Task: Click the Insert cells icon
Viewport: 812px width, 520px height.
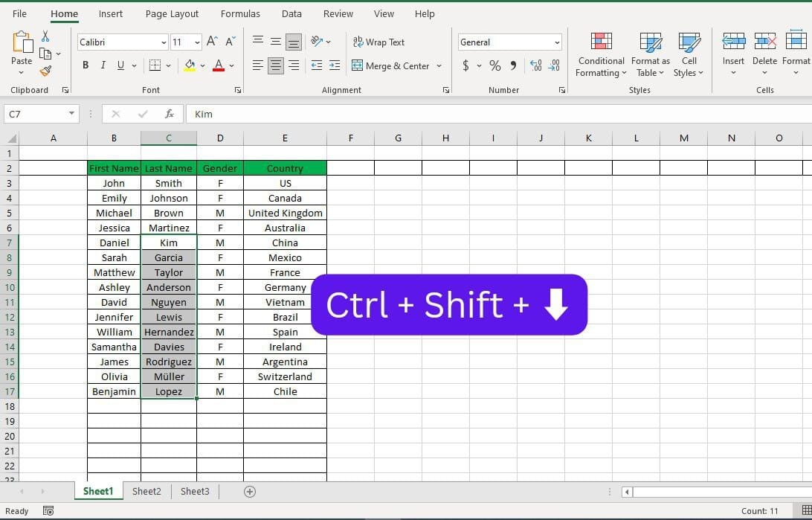Action: coord(733,41)
